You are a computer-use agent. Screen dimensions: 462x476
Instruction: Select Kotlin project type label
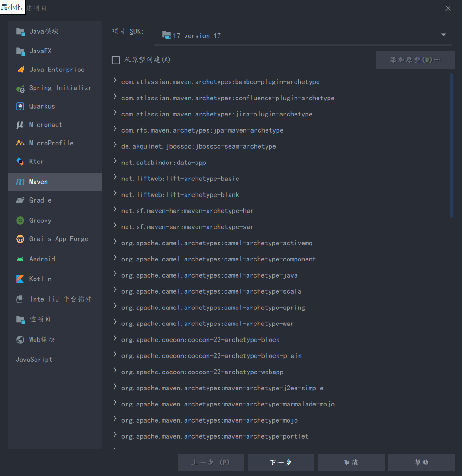coord(40,279)
